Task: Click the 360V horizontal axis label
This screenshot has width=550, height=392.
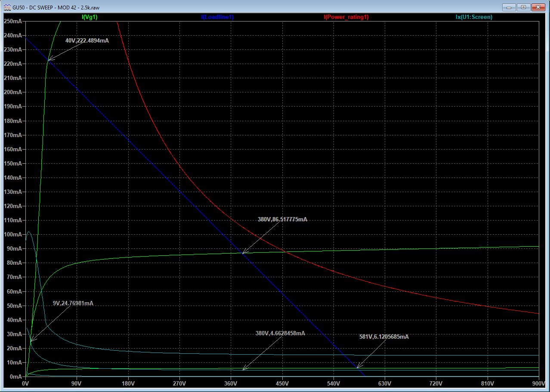Action: click(x=231, y=383)
